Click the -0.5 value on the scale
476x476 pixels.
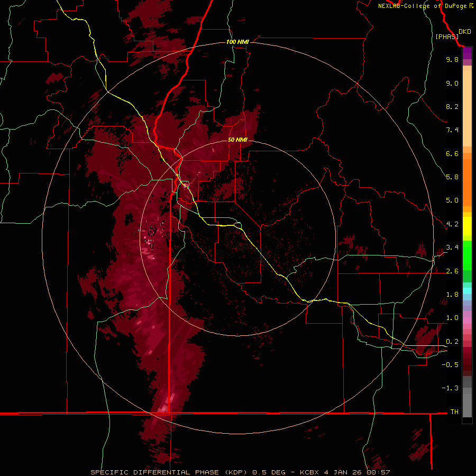pyautogui.click(x=450, y=365)
